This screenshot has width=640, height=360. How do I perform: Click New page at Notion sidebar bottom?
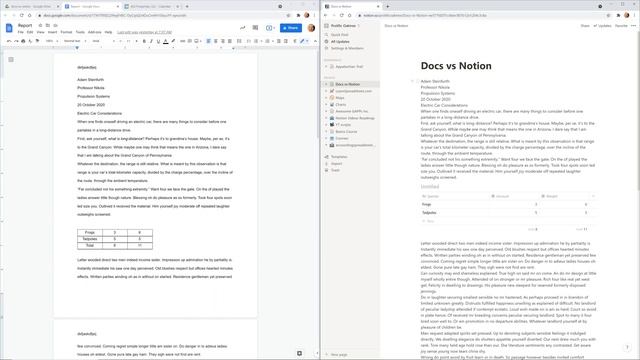[336, 355]
